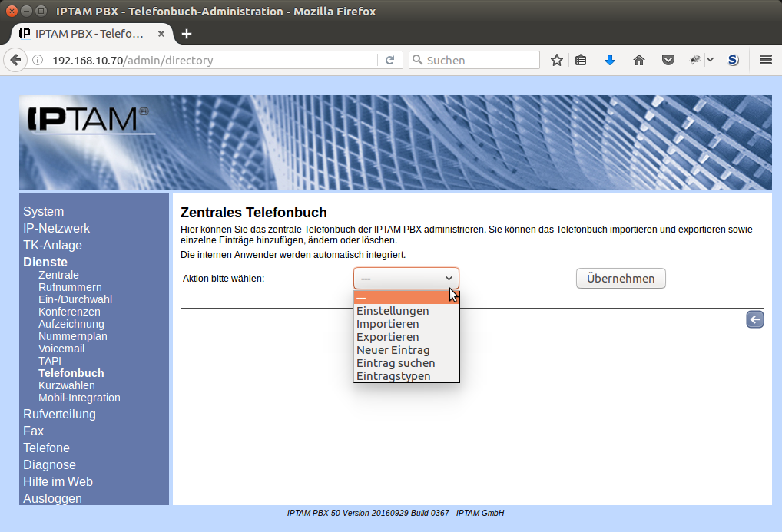Image resolution: width=782 pixels, height=532 pixels.
Task: Open a new browser tab
Action: coord(187,34)
